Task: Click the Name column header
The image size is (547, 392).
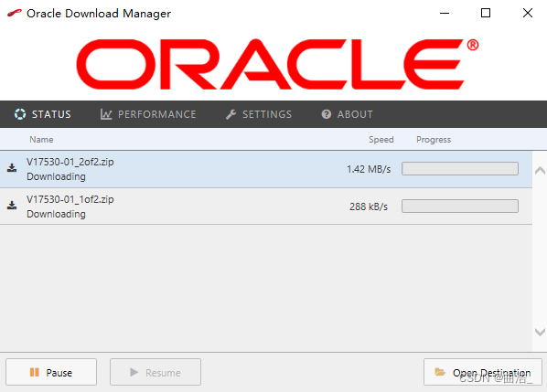Action: 41,140
